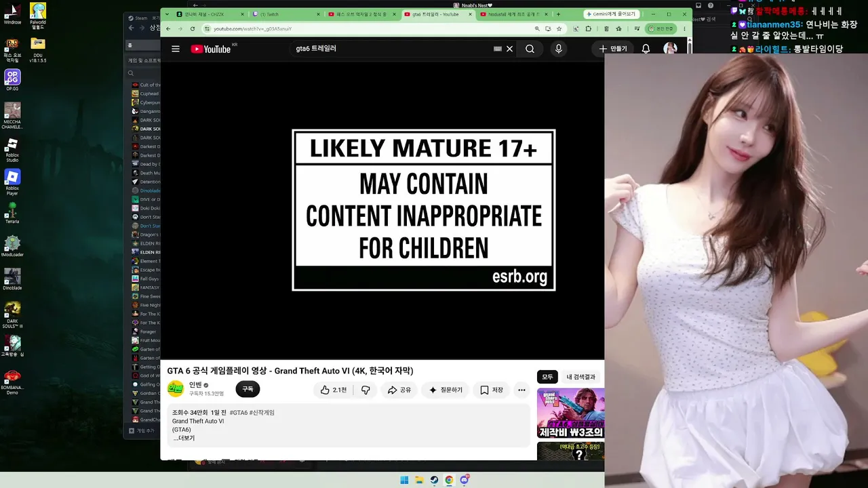Click the 질문하기 ask button
The width and height of the screenshot is (868, 488).
(x=445, y=390)
